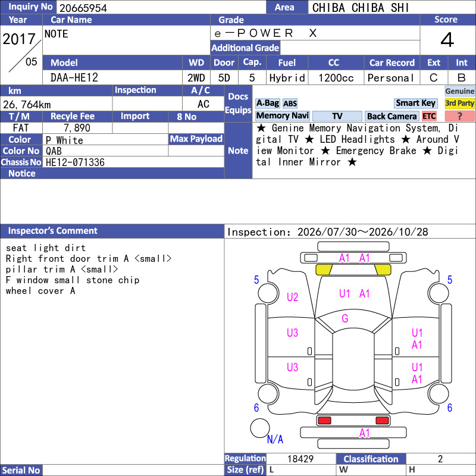Click the Genuine badge above 3rd Party

pyautogui.click(x=459, y=91)
